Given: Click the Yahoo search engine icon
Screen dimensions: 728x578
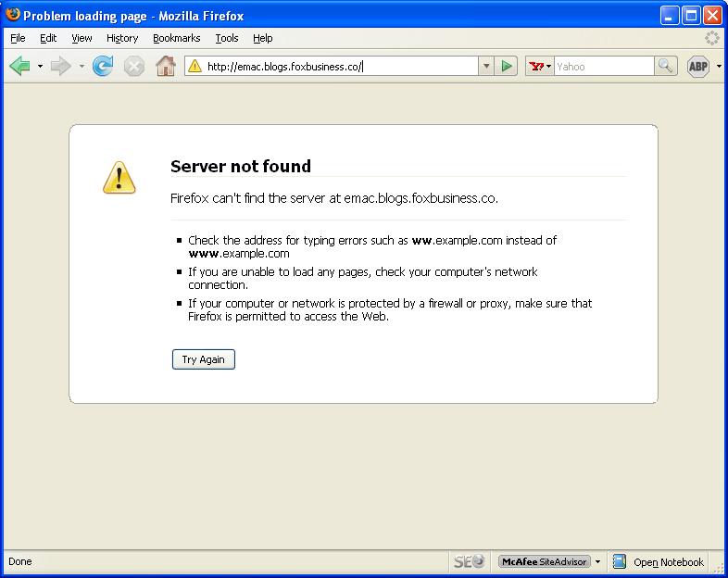Looking at the screenshot, I should click(536, 67).
